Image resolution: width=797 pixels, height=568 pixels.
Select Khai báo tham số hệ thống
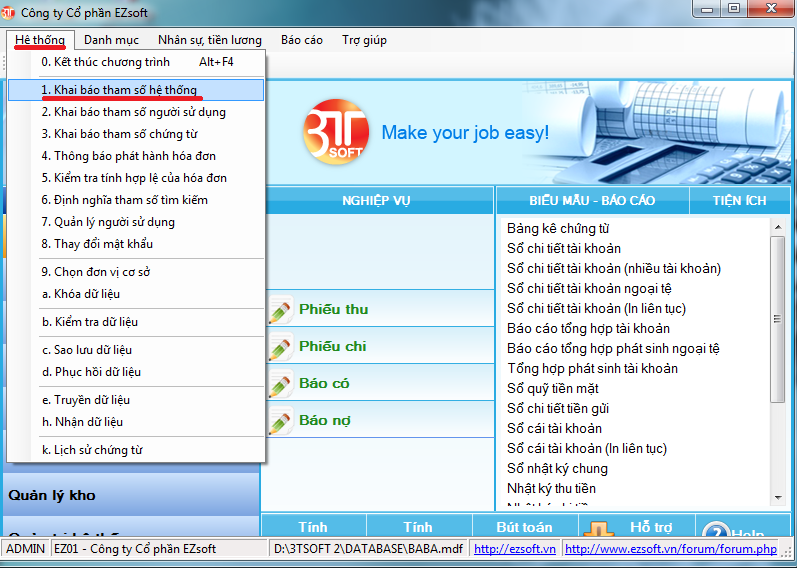(119, 90)
